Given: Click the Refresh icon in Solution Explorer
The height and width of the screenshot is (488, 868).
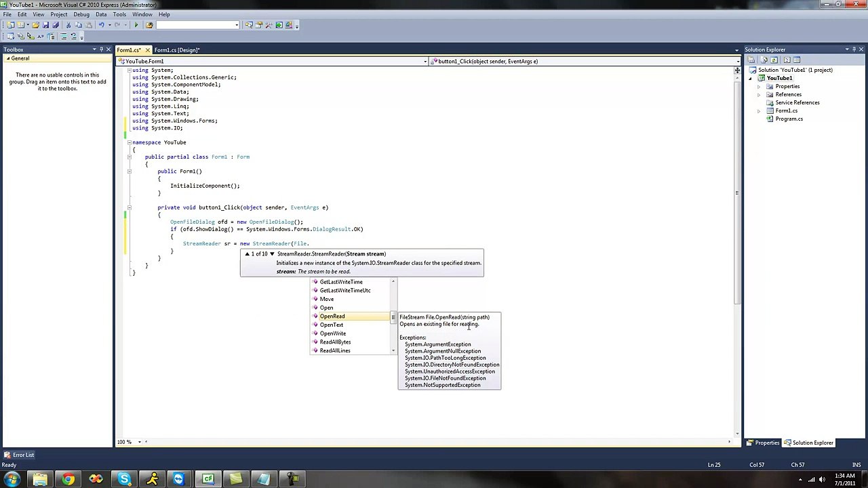Looking at the screenshot, I should (x=774, y=60).
